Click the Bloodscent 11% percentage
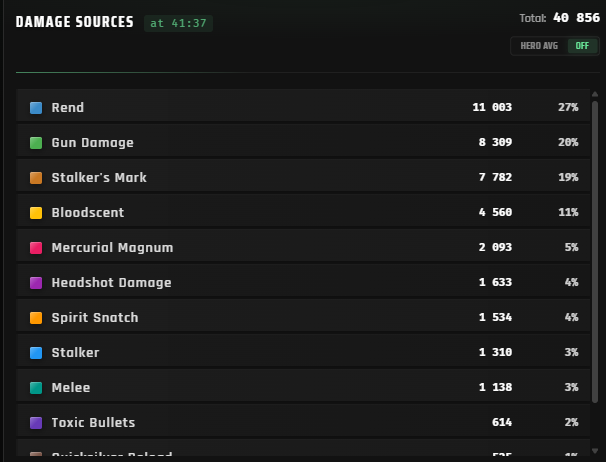This screenshot has width=606, height=462. coord(568,212)
